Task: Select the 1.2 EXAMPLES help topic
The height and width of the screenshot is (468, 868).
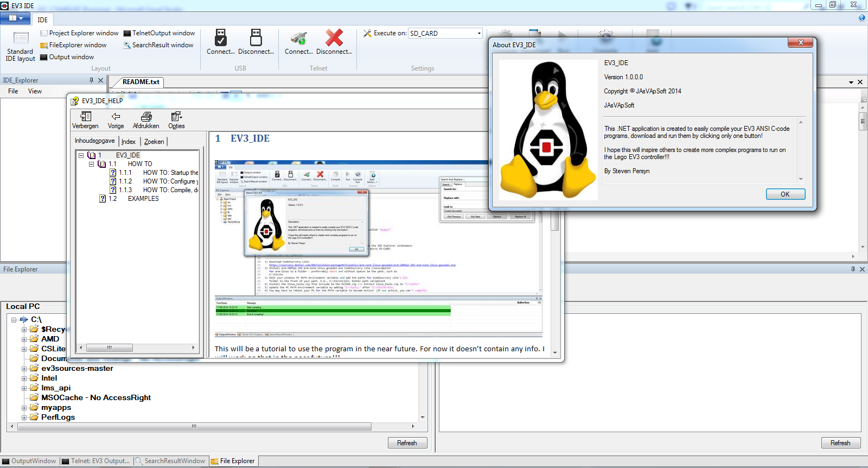Action: click(x=143, y=199)
